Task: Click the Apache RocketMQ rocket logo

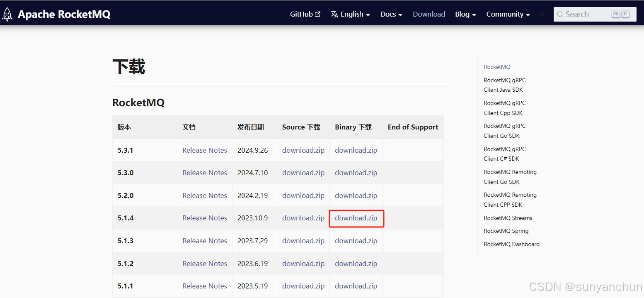Action: click(7, 14)
